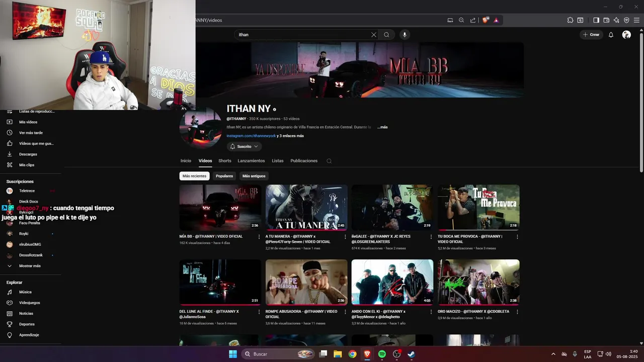Open the Brave VPN shield icon

point(626,20)
